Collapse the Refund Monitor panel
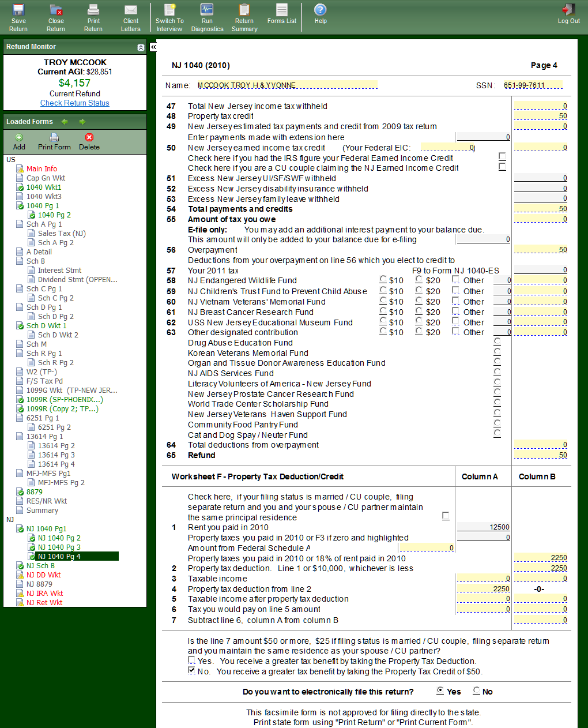Viewport: 588px width, 728px height. click(141, 47)
